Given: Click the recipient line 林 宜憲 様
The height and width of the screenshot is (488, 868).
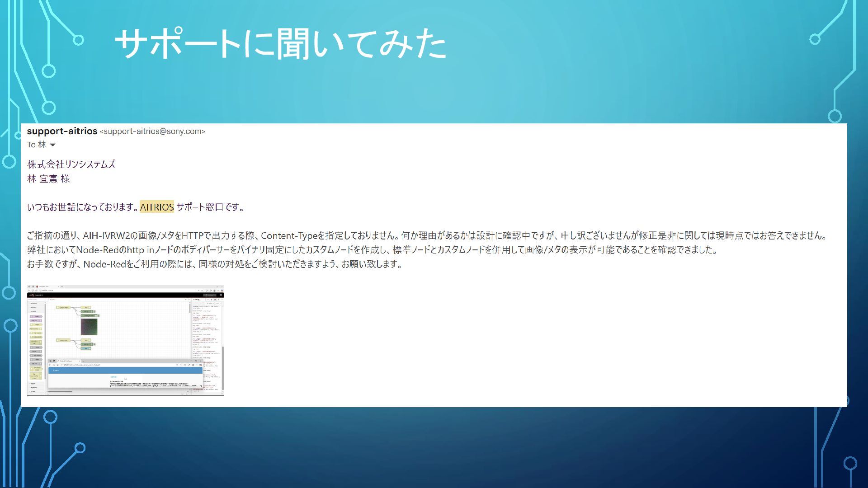Looking at the screenshot, I should pos(48,179).
